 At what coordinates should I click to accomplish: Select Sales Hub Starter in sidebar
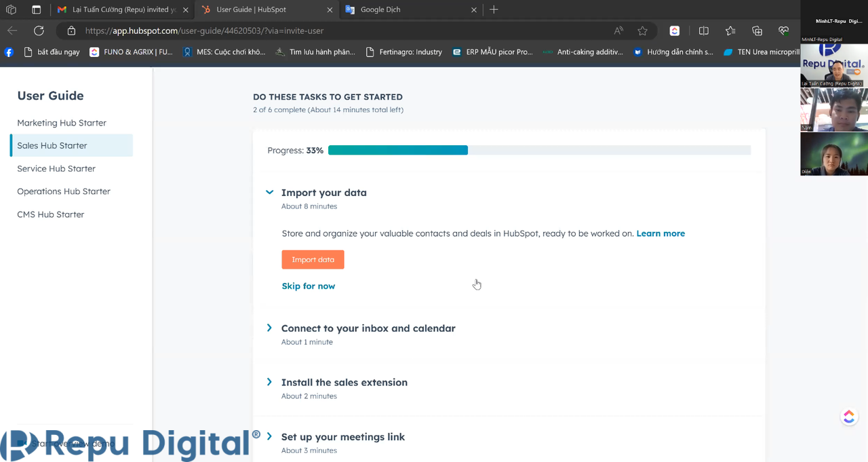pos(71,145)
